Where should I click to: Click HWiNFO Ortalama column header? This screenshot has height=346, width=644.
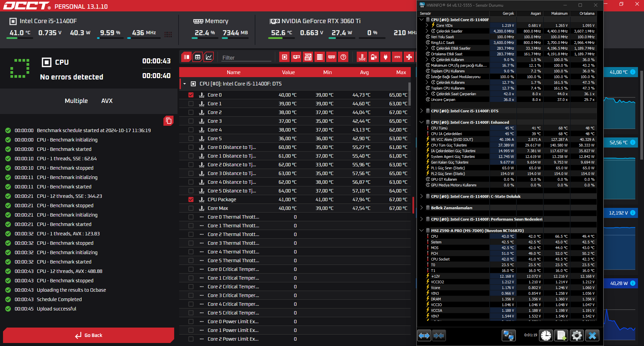(584, 13)
